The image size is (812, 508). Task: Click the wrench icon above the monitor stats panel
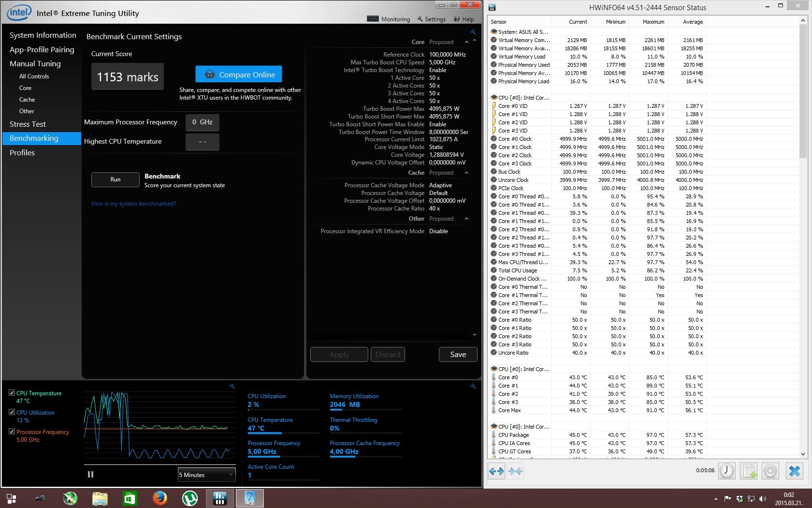coord(473,386)
